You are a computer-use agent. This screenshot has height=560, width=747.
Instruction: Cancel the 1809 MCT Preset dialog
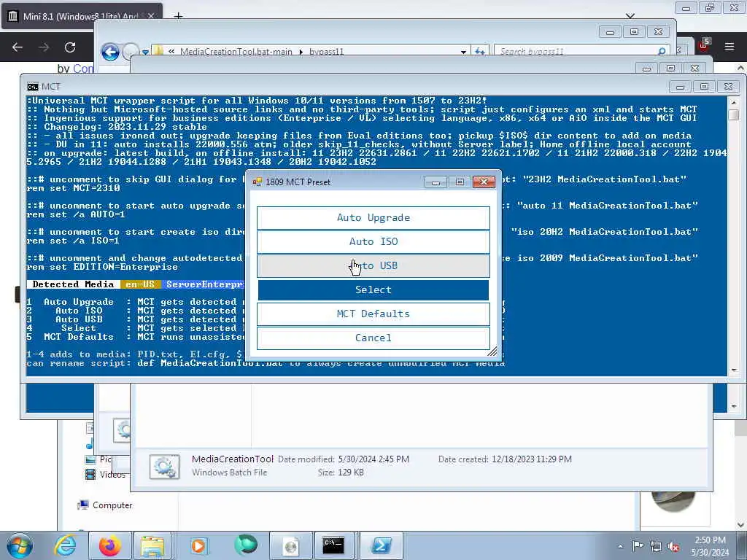pos(373,338)
